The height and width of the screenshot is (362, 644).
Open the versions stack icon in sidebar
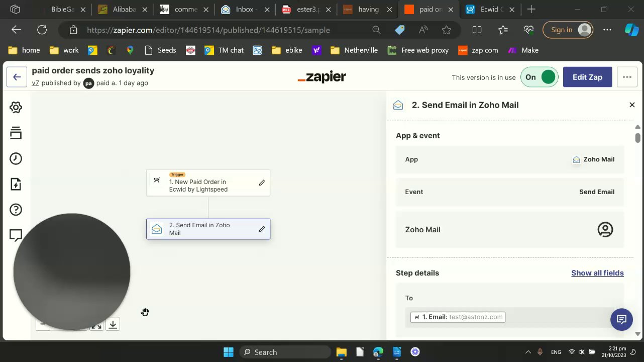pyautogui.click(x=16, y=133)
